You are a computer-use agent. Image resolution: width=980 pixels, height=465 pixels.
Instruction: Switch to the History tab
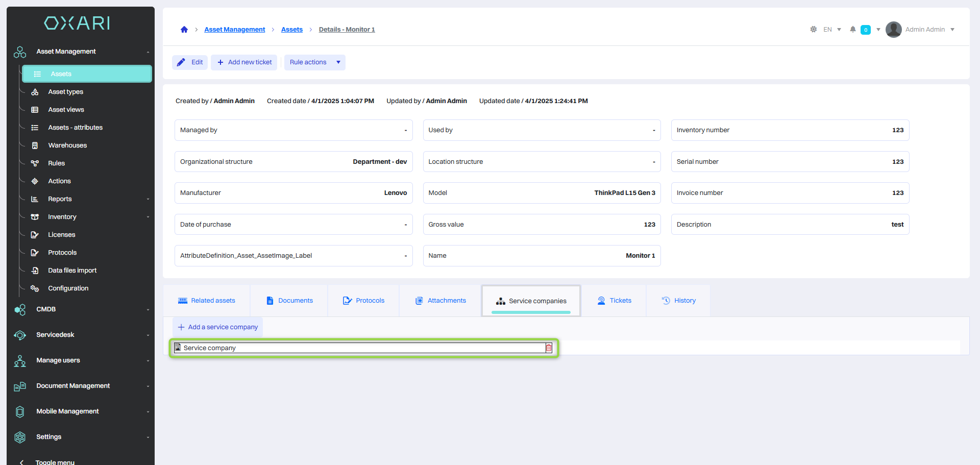(678, 301)
